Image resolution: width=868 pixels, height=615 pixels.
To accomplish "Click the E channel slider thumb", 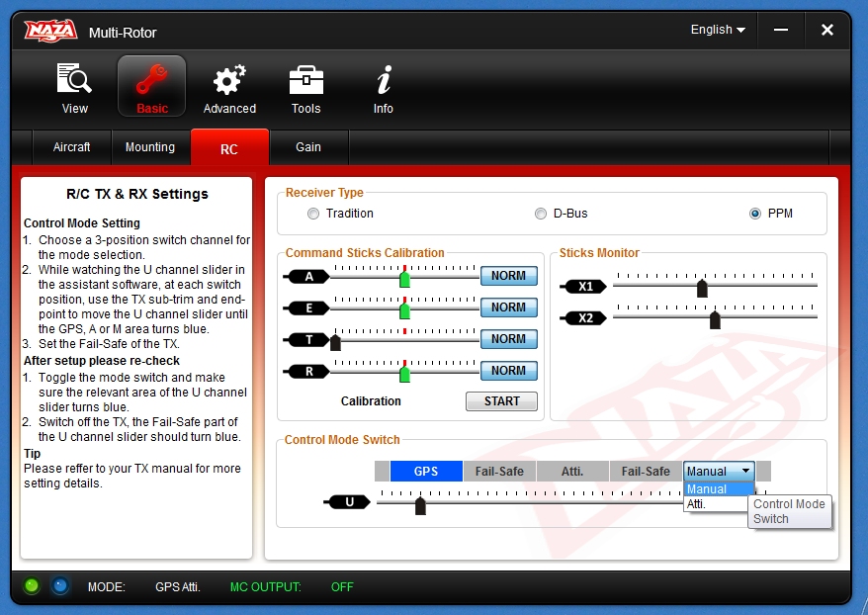I will point(404,310).
